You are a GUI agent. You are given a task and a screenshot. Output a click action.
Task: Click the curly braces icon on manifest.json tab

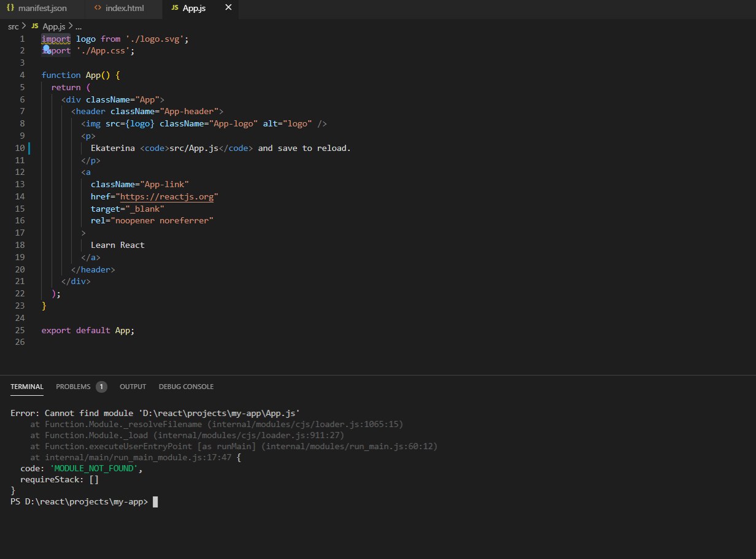tap(10, 9)
